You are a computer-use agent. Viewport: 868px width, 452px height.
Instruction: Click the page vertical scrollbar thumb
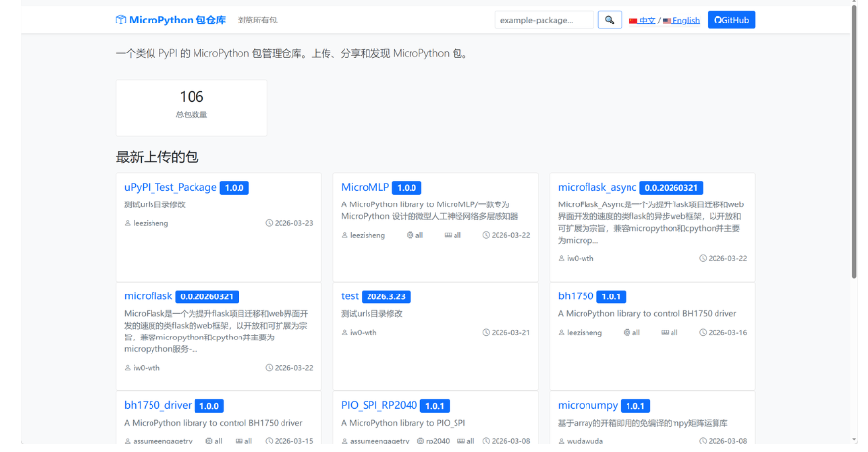point(854,139)
